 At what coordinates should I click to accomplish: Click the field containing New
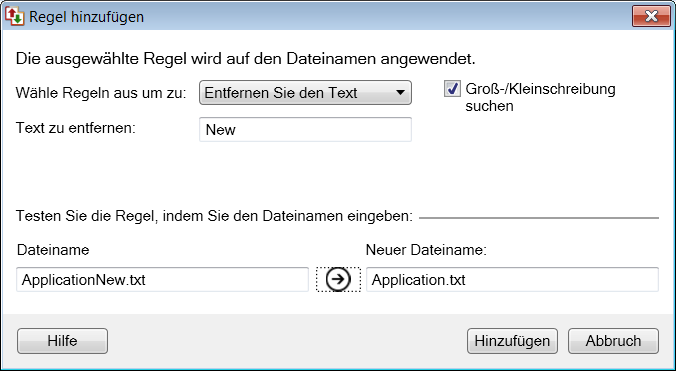click(x=305, y=129)
